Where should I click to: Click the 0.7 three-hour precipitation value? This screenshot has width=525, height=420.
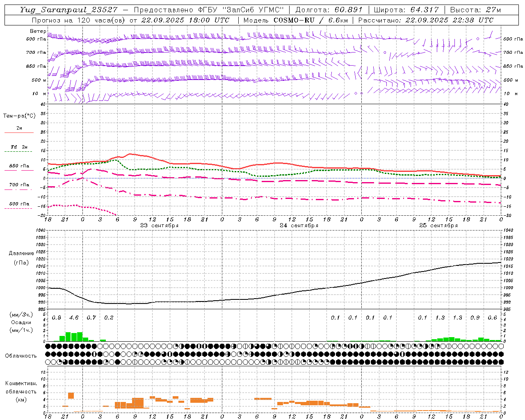pos(91,317)
